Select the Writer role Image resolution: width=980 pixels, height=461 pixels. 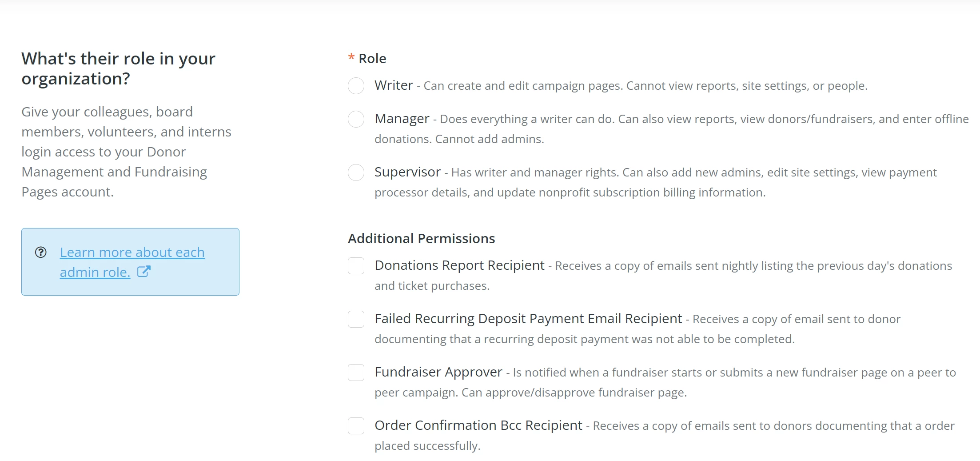point(356,86)
